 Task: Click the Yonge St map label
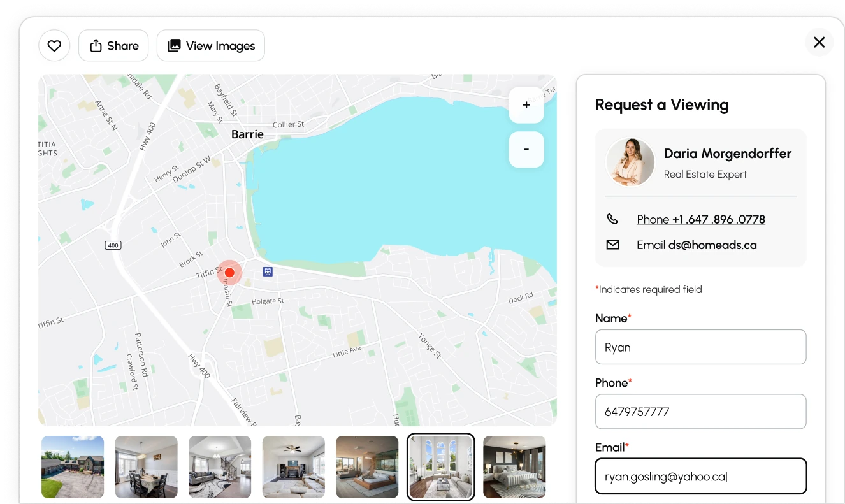tap(430, 346)
